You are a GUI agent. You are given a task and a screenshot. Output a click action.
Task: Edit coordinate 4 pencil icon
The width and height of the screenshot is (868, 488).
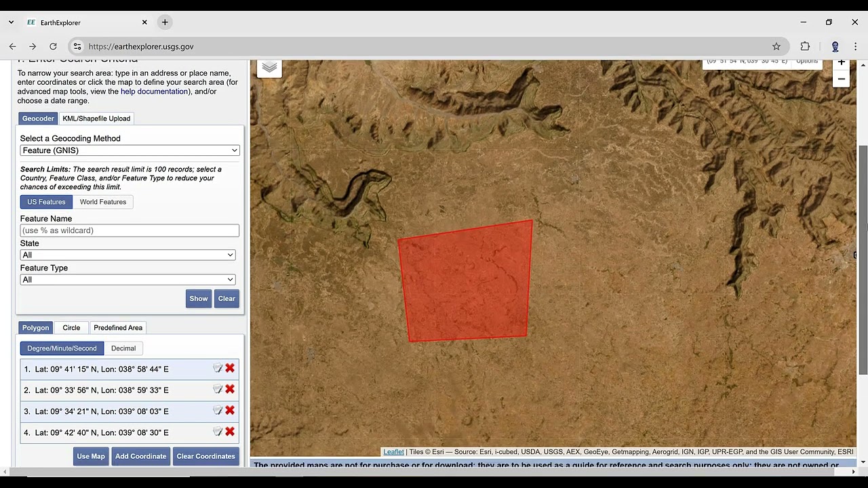pos(218,431)
